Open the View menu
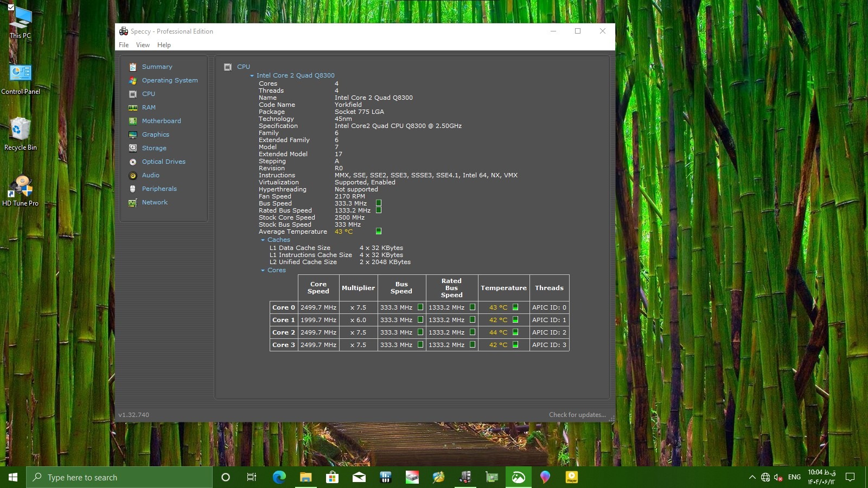This screenshot has height=488, width=868. [x=143, y=45]
